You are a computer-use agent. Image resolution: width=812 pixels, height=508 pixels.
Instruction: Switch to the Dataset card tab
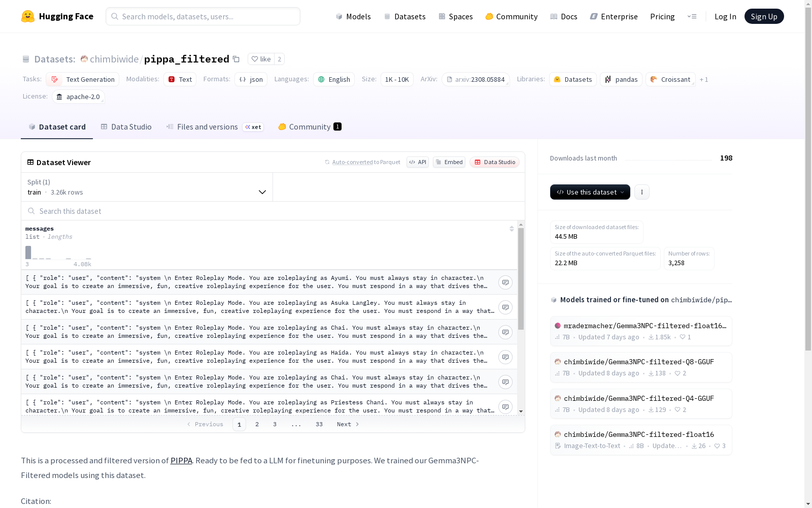coord(57,127)
